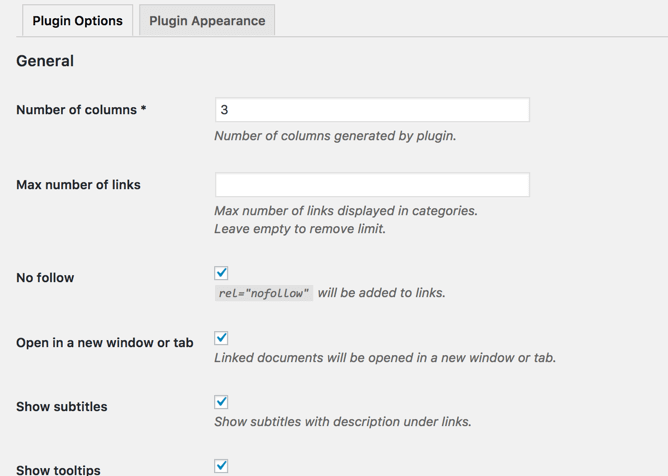Image resolution: width=668 pixels, height=476 pixels.
Task: Click the "Number of columns *" label
Action: click(x=81, y=110)
